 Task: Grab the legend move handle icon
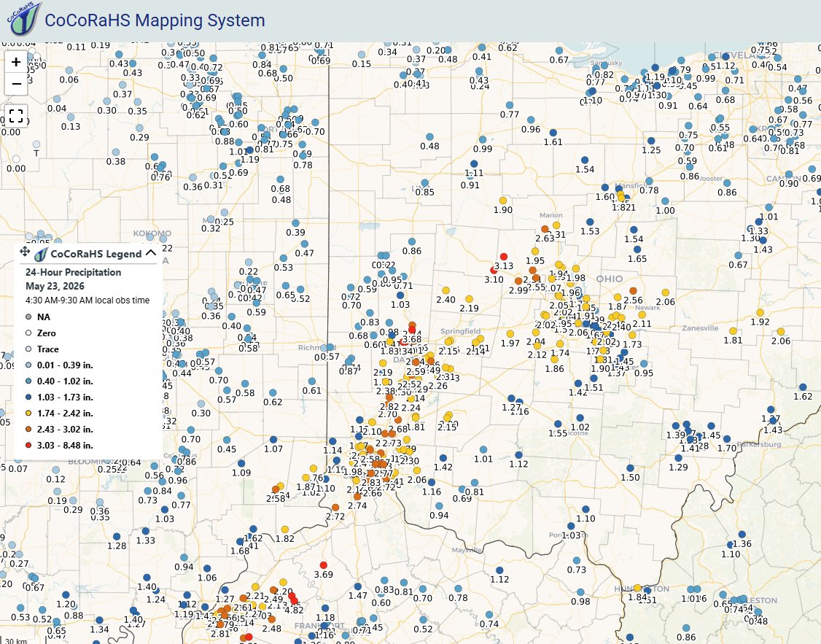click(x=25, y=252)
